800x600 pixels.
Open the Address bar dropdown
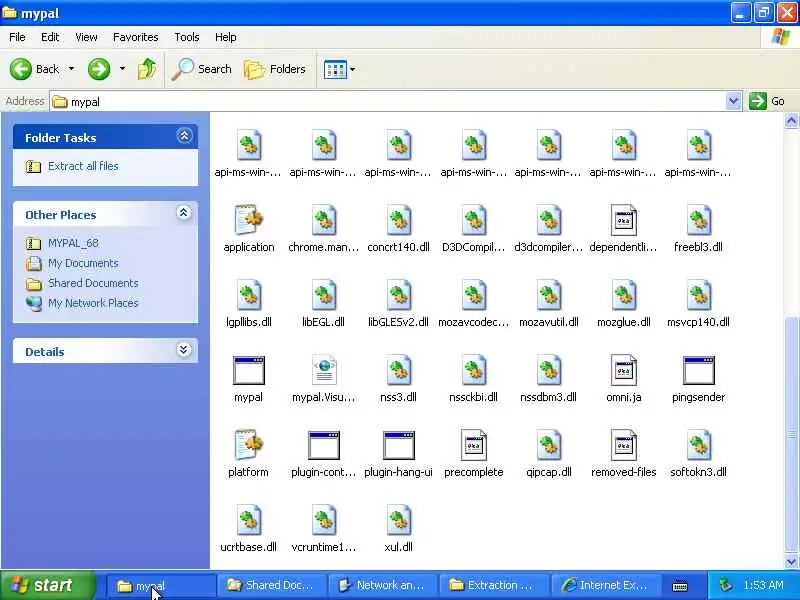coord(733,101)
